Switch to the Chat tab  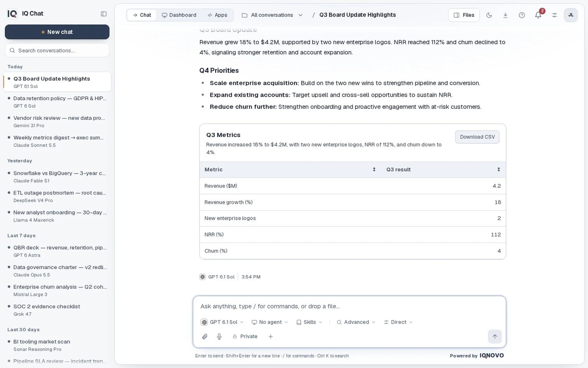point(142,15)
